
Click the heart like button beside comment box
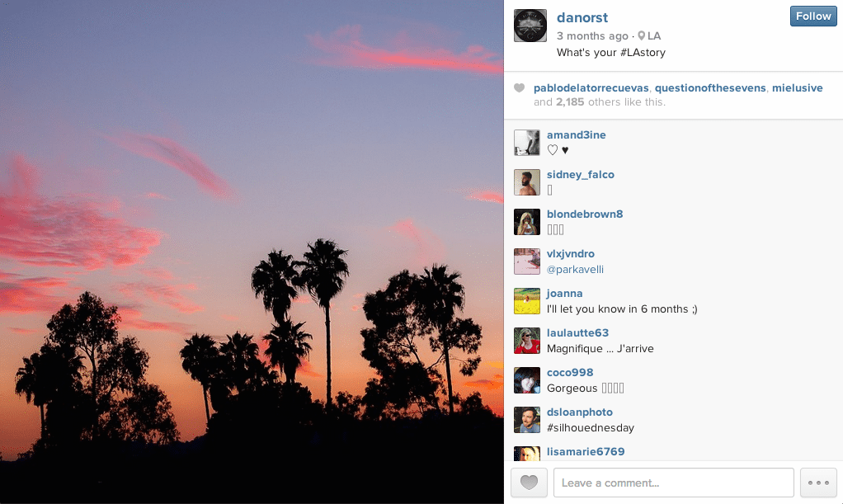click(529, 483)
